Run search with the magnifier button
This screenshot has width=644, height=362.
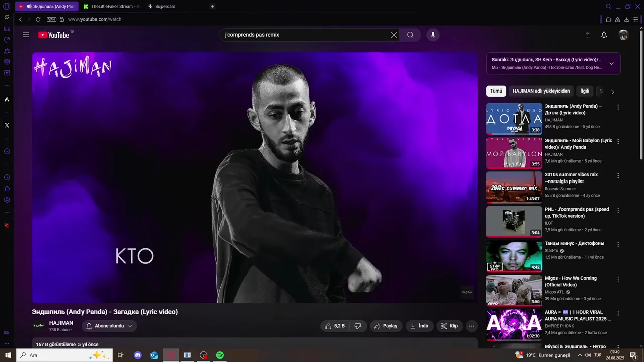[410, 35]
